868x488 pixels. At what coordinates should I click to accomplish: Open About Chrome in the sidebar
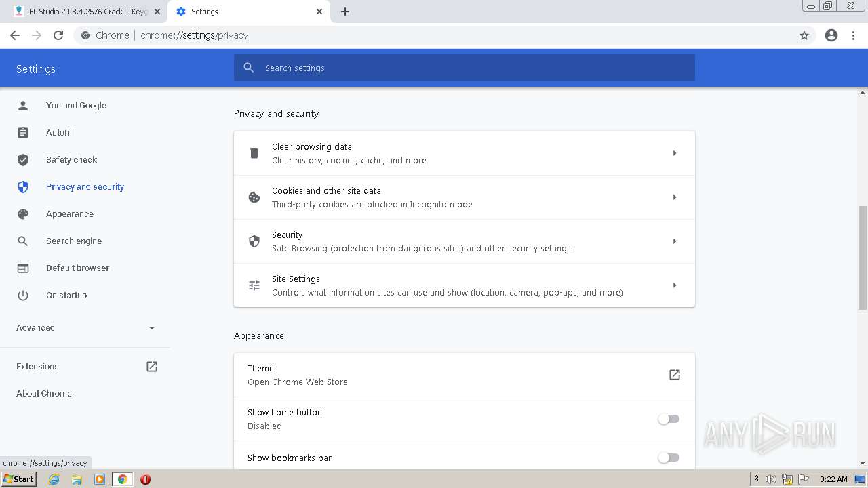click(x=44, y=393)
